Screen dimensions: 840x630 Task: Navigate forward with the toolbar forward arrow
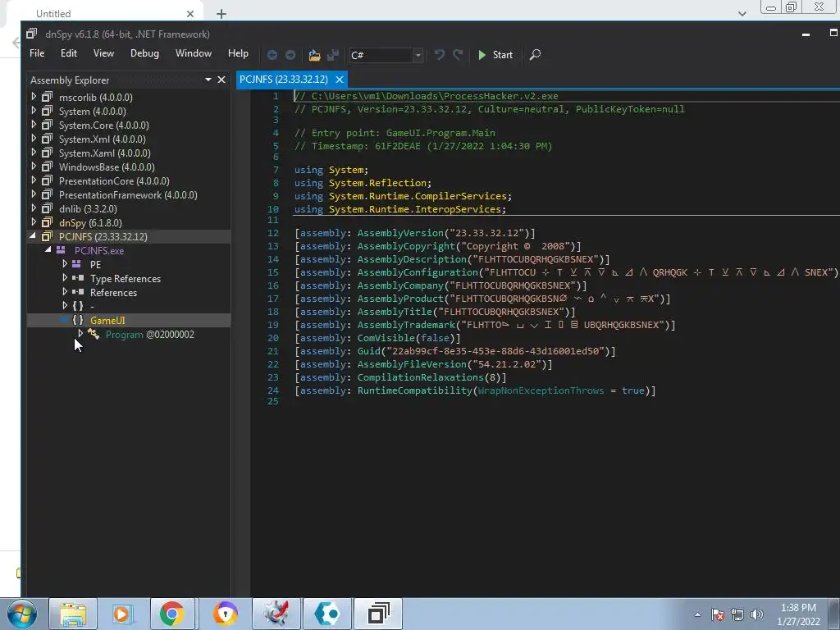click(290, 55)
